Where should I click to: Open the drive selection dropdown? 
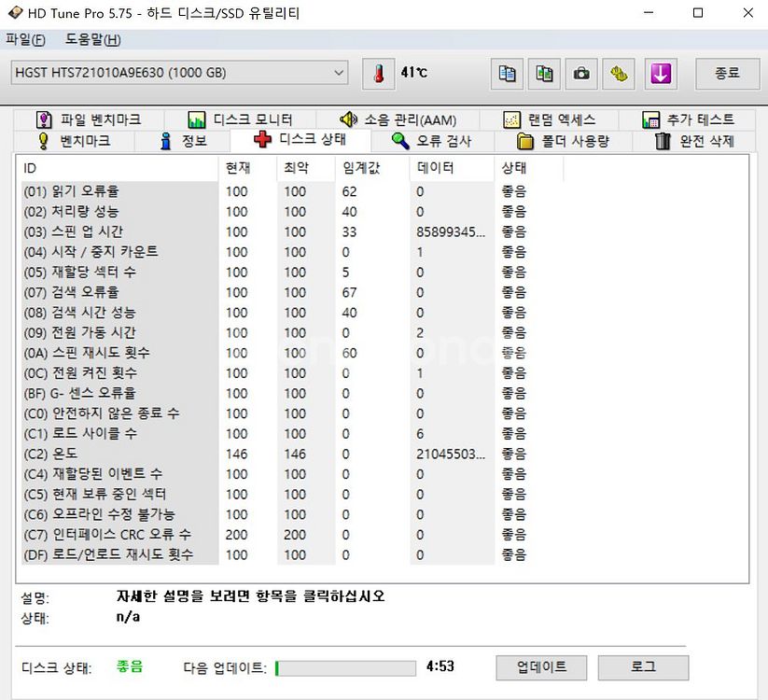tap(179, 73)
